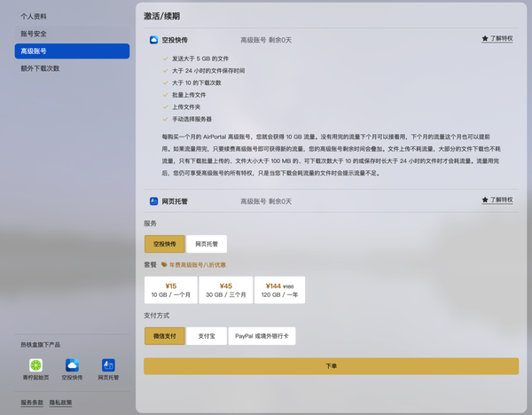Open the 隐私政策 link
Viewport: 532px width, 415px height.
pos(60,403)
